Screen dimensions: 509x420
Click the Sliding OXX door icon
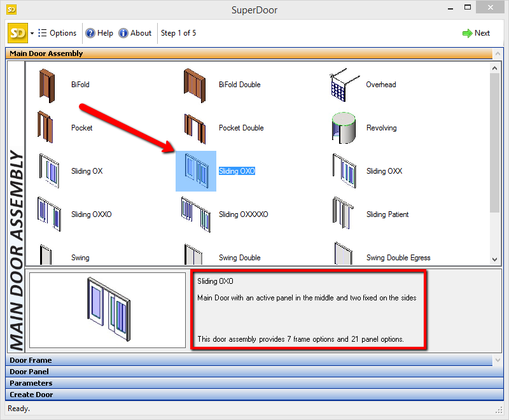[x=344, y=171]
